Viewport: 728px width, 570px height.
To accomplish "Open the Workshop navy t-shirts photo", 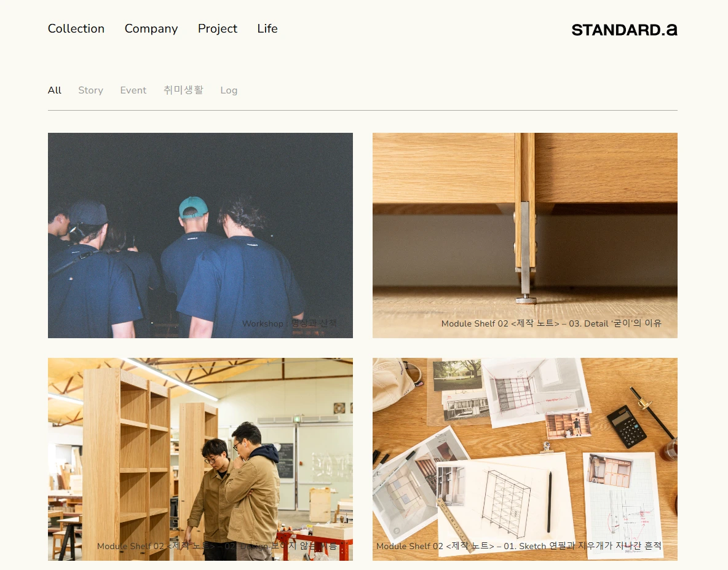I will (200, 236).
